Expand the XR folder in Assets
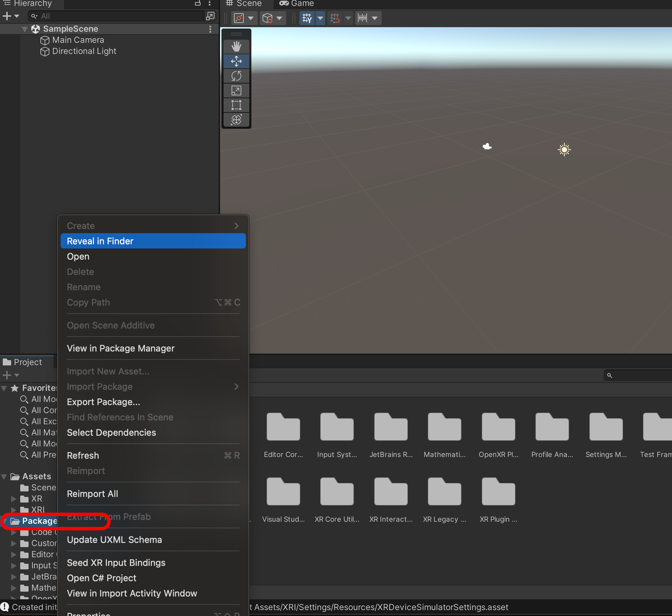Viewport: 672px width, 616px height. pyautogui.click(x=14, y=499)
